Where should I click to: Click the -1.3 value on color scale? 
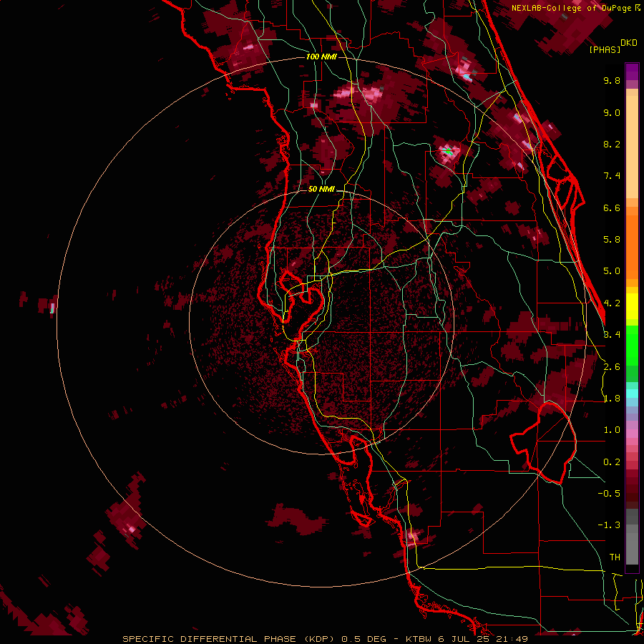click(x=609, y=526)
